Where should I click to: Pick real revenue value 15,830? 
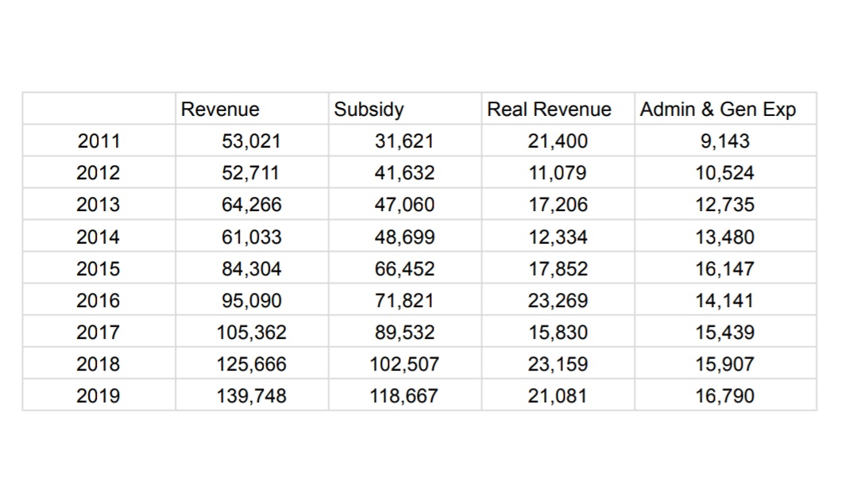[558, 332]
